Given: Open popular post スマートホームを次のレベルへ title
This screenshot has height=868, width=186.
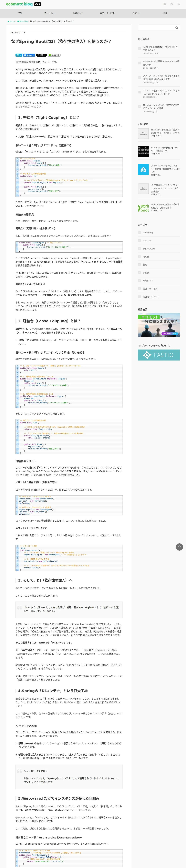Looking at the screenshot, I should 165,169.
